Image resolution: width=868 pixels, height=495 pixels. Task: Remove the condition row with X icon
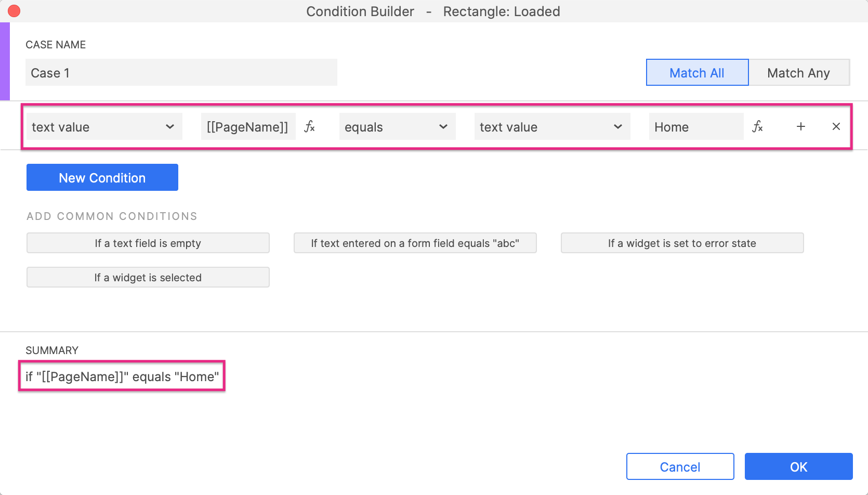(836, 126)
